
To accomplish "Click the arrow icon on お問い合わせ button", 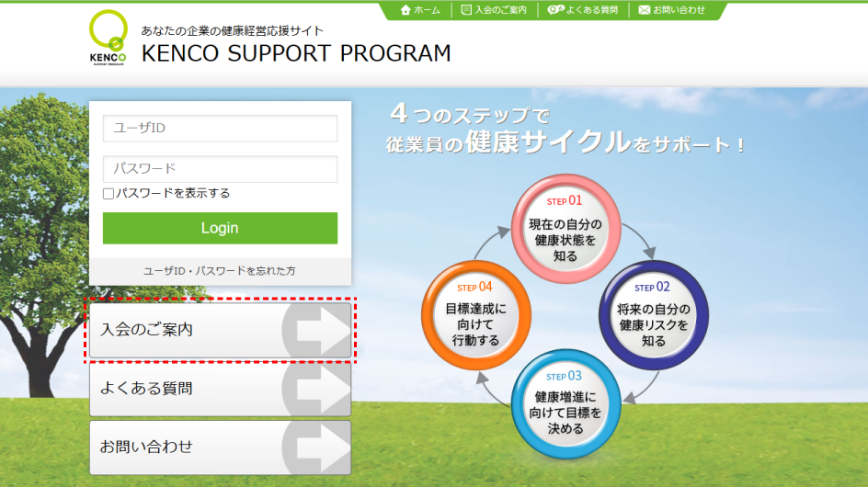I will (x=316, y=447).
